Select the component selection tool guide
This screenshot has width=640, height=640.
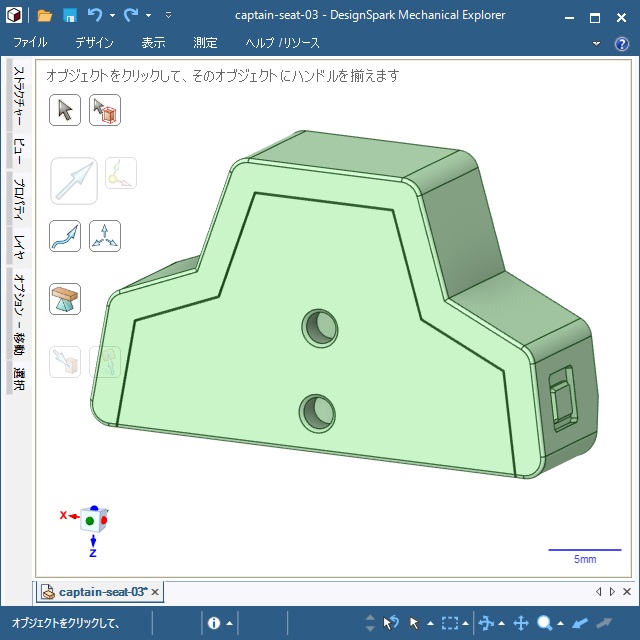[105, 110]
